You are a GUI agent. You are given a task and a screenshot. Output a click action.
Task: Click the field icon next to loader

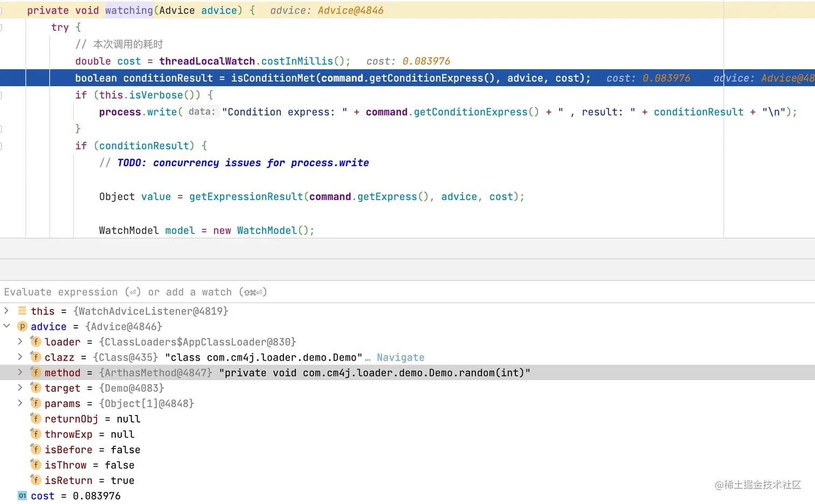pos(36,342)
